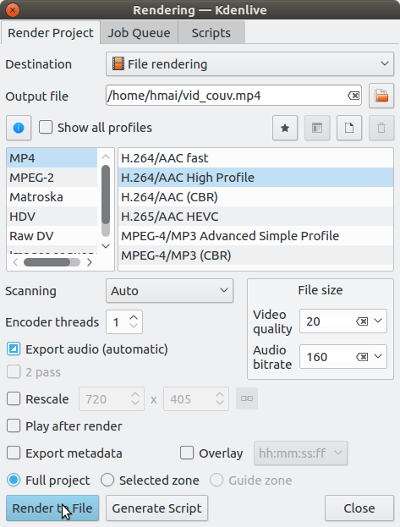The height and width of the screenshot is (527, 400).
Task: Expand the Video quality dropdown arrow
Action: point(378,321)
